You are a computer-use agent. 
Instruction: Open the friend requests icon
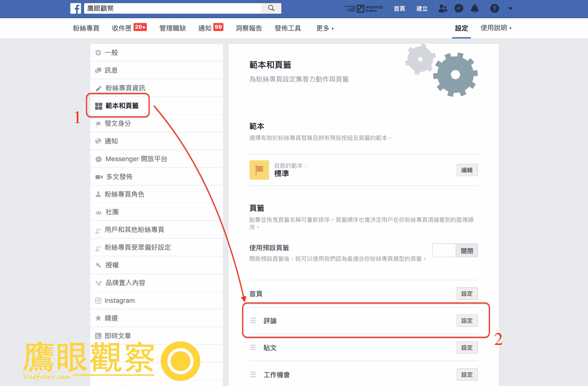pos(443,8)
